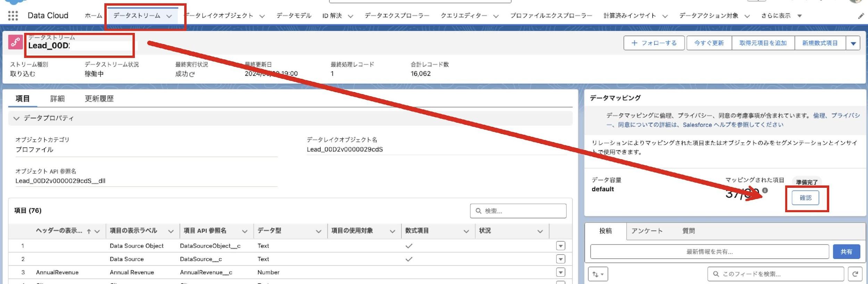Click the search icon in 検索 field

coord(478,211)
